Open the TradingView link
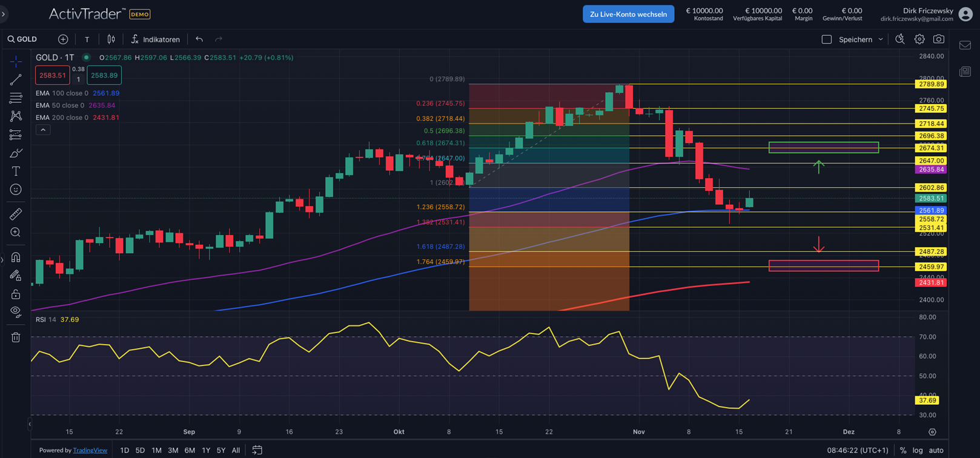980x458 pixels. (x=90, y=450)
